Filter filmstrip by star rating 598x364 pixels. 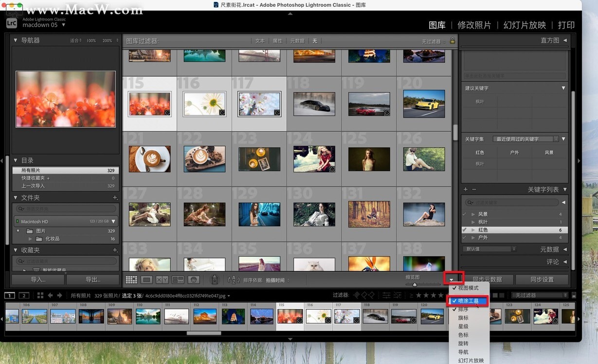pyautogui.click(x=430, y=295)
